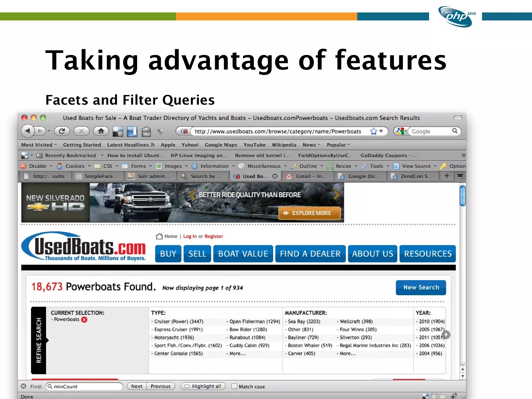Bookmark this page with the star icon
The width and height of the screenshot is (532, 399).
(x=374, y=131)
